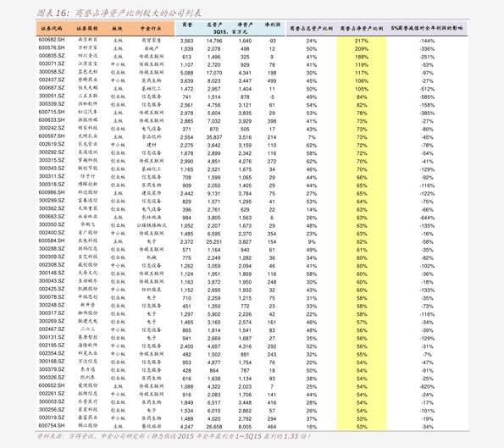Click the 中金行业 column header

pyautogui.click(x=151, y=29)
